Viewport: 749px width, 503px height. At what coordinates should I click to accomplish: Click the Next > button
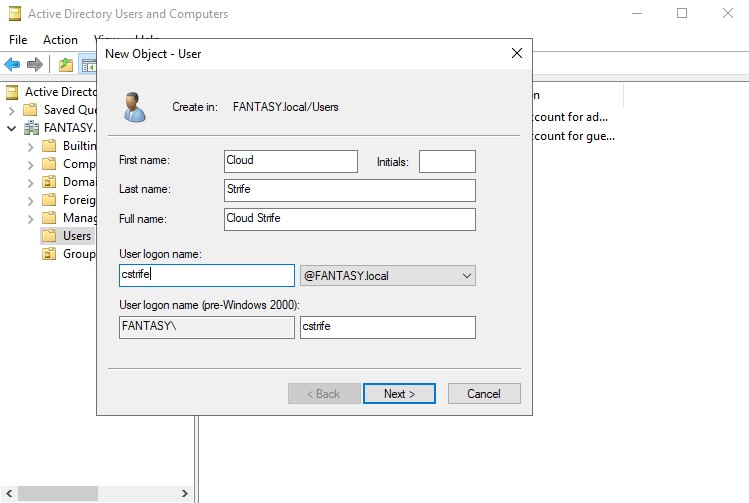point(399,394)
